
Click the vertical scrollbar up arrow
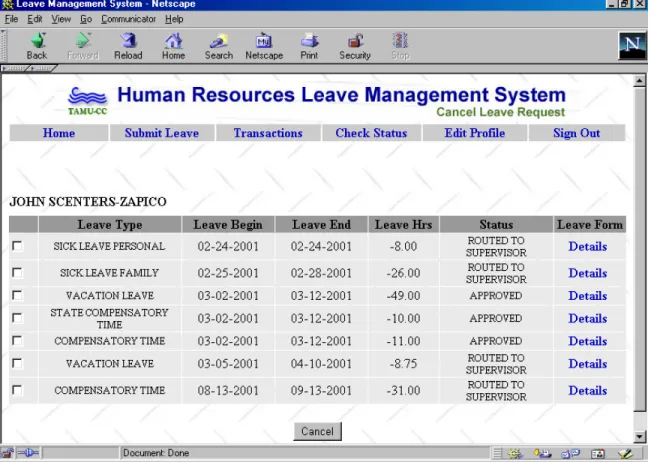[639, 81]
